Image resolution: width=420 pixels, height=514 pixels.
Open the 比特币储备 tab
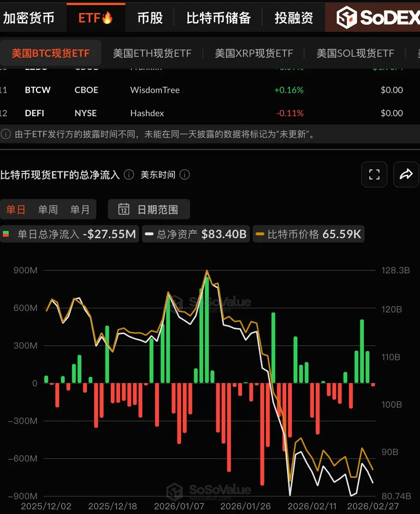point(219,18)
